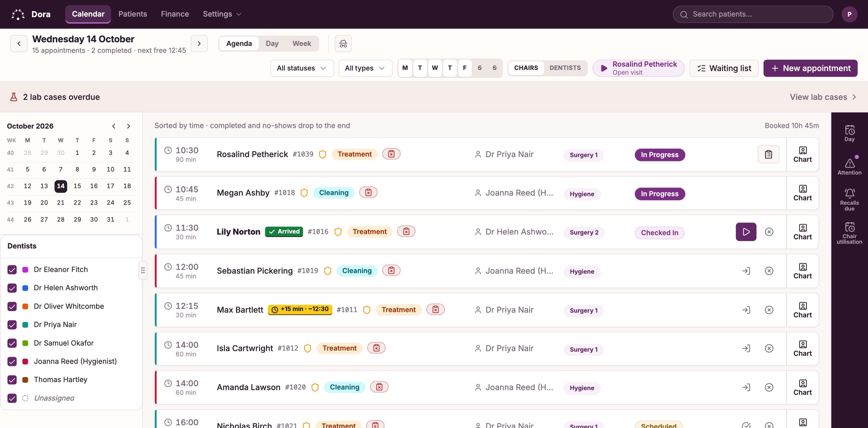Screen dimensions: 868x428
Task: Cancel Max Bartlett's appointment icon
Action: click(769, 310)
